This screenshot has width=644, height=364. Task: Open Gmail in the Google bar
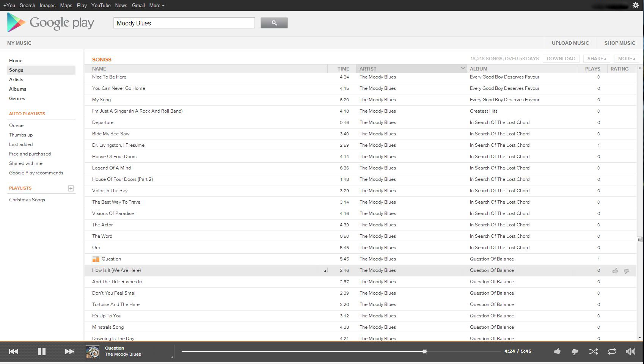tap(138, 5)
